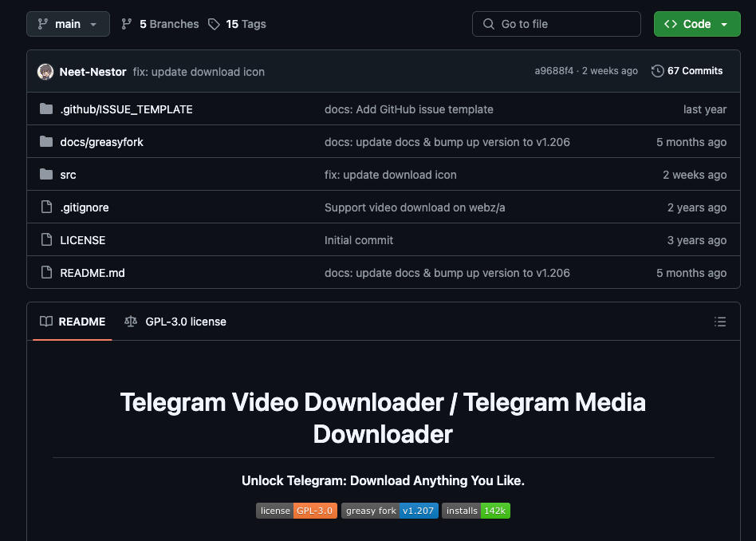756x541 pixels.
Task: Open docs/greasyfork row's v1.206 commit message
Action: pyautogui.click(x=447, y=142)
